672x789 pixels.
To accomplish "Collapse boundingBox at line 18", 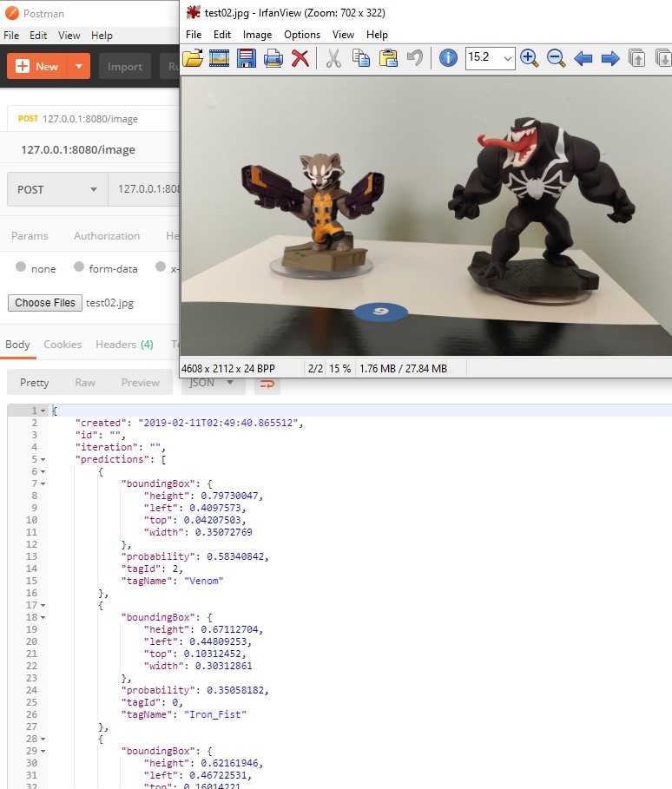I will pos(43,617).
